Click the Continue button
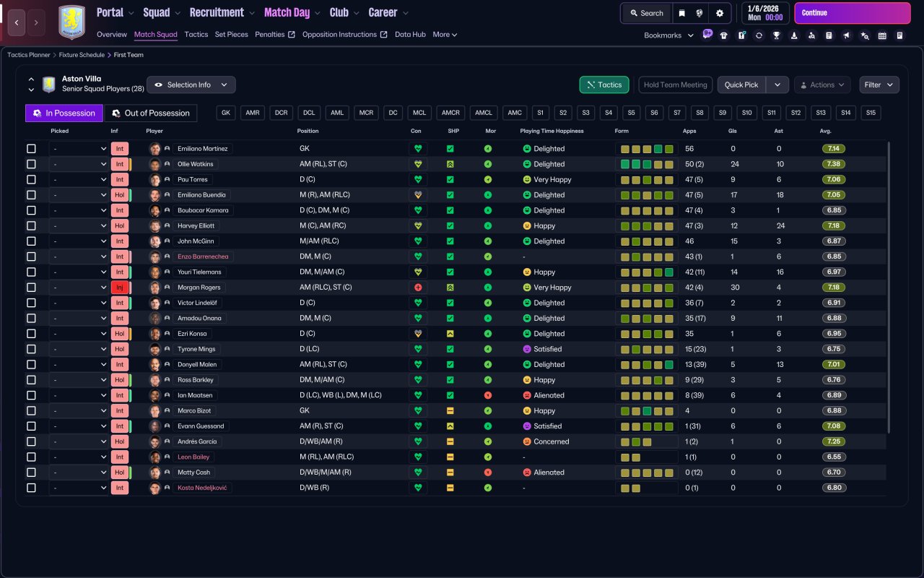 coord(853,13)
